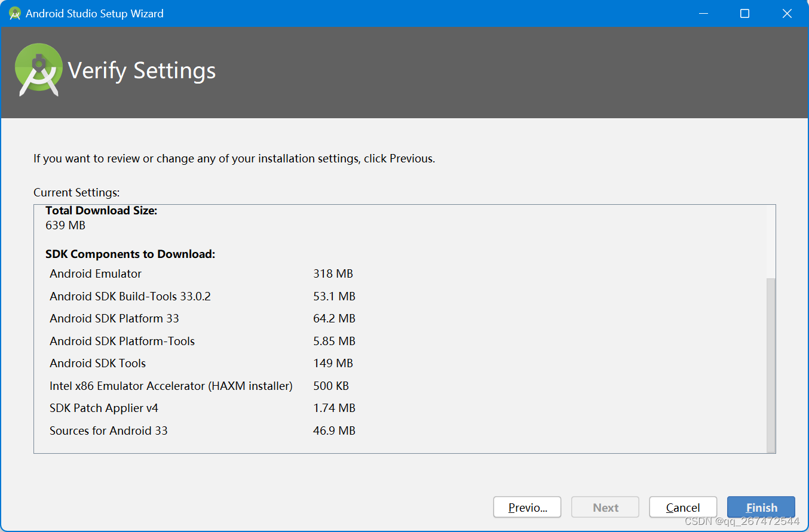This screenshot has width=809, height=532.
Task: Close the Setup Wizard window
Action: click(787, 13)
